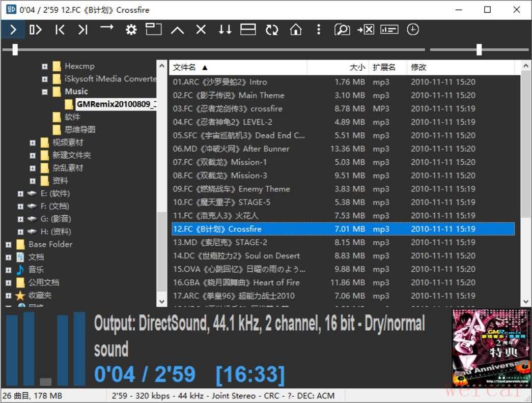
Task: Click the circular arrows repeat icon
Action: [272, 30]
